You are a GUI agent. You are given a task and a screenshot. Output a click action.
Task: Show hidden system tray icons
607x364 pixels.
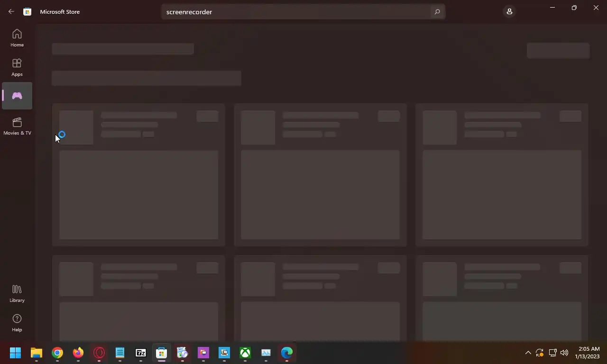pos(528,353)
